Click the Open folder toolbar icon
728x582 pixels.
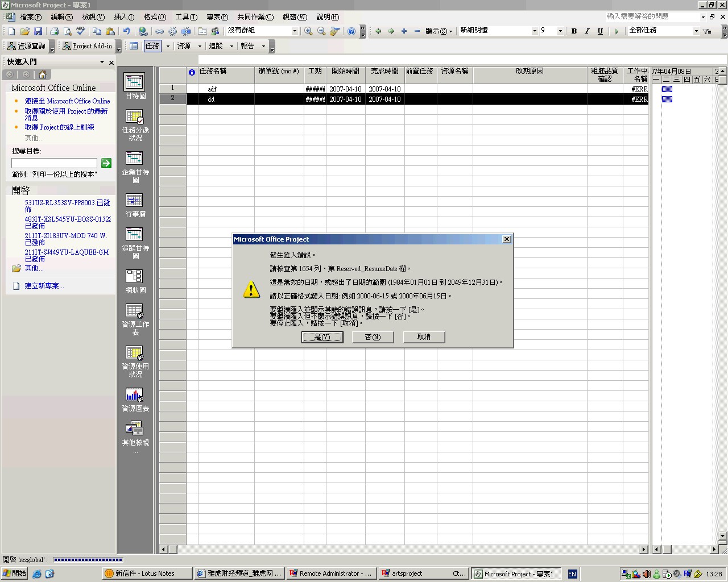(24, 31)
